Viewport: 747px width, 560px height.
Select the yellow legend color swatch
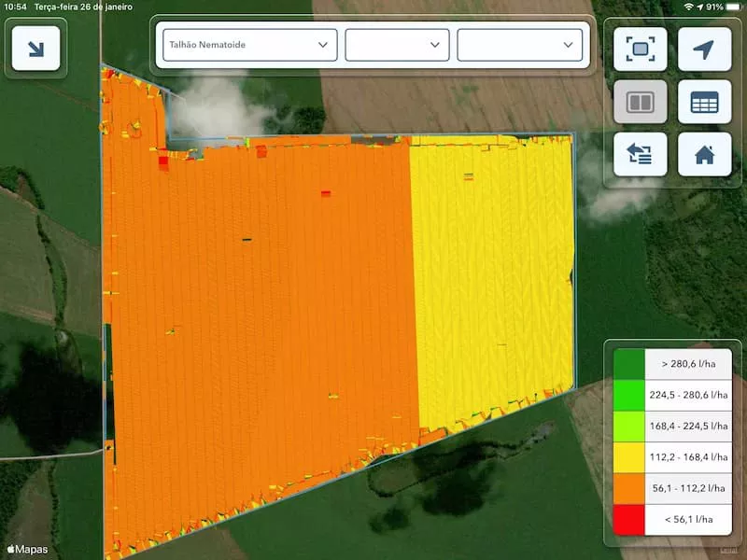(x=629, y=456)
